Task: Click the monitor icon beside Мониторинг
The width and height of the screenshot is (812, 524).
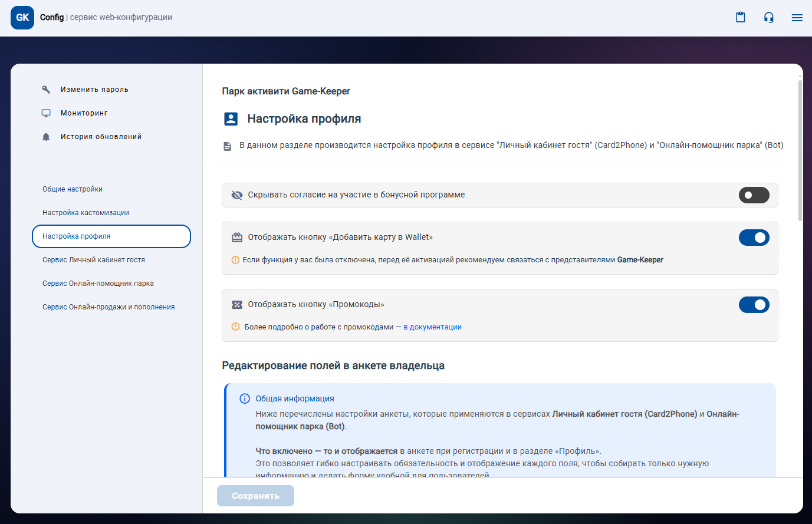Action: [46, 113]
